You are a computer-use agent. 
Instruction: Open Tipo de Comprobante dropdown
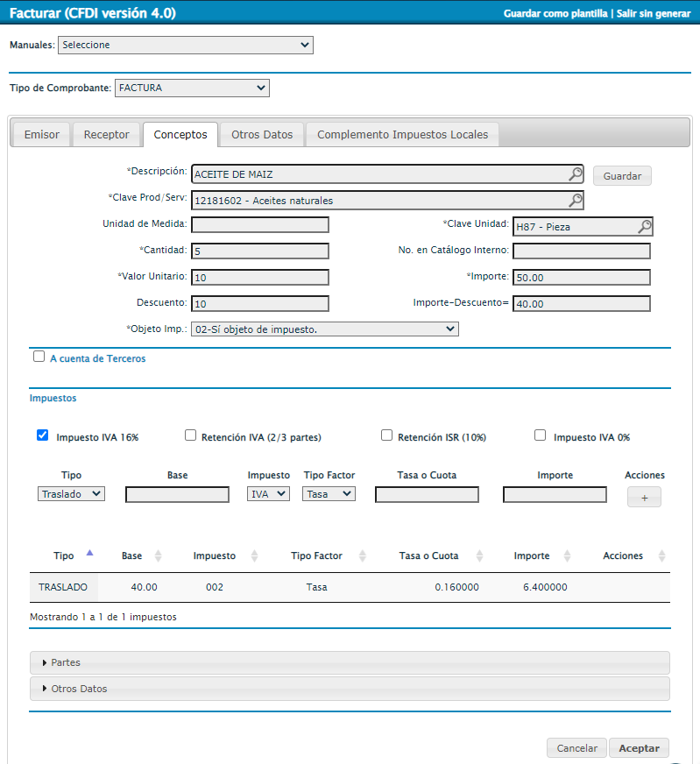(x=192, y=88)
